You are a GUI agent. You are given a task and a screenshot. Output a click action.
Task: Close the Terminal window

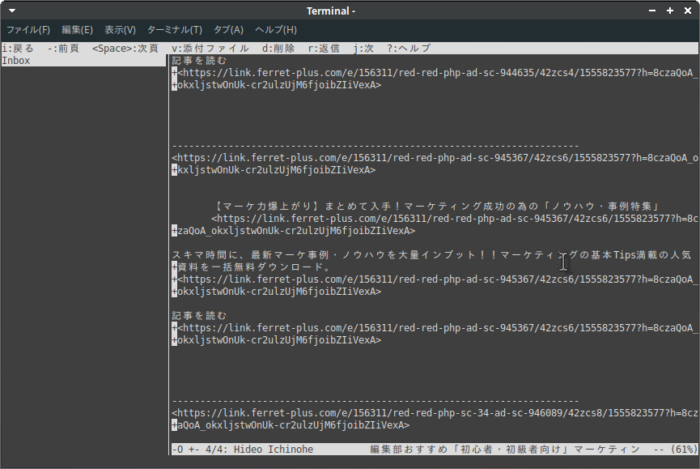pyautogui.click(x=688, y=10)
